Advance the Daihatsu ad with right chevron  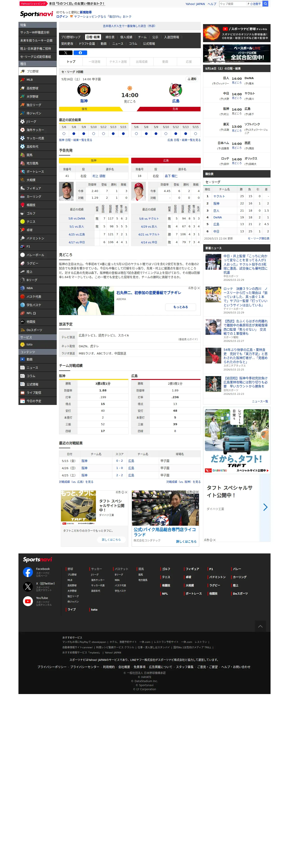(265, 507)
